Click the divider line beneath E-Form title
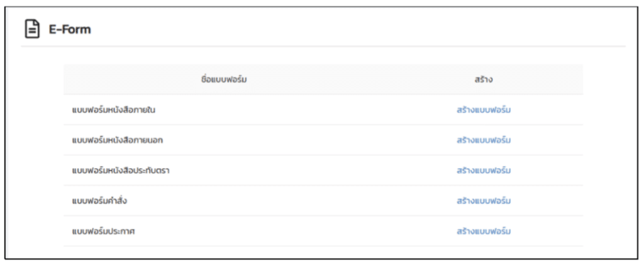The image size is (644, 263). tap(323, 46)
